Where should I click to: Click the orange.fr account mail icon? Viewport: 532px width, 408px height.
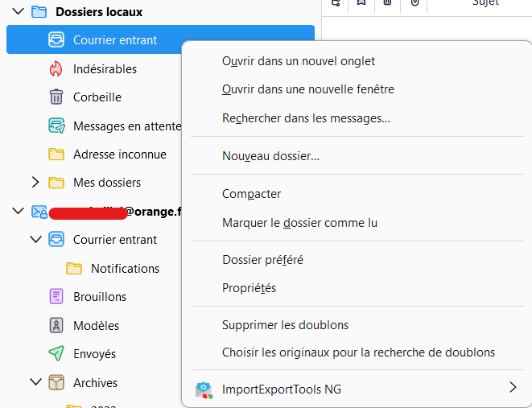coord(39,212)
